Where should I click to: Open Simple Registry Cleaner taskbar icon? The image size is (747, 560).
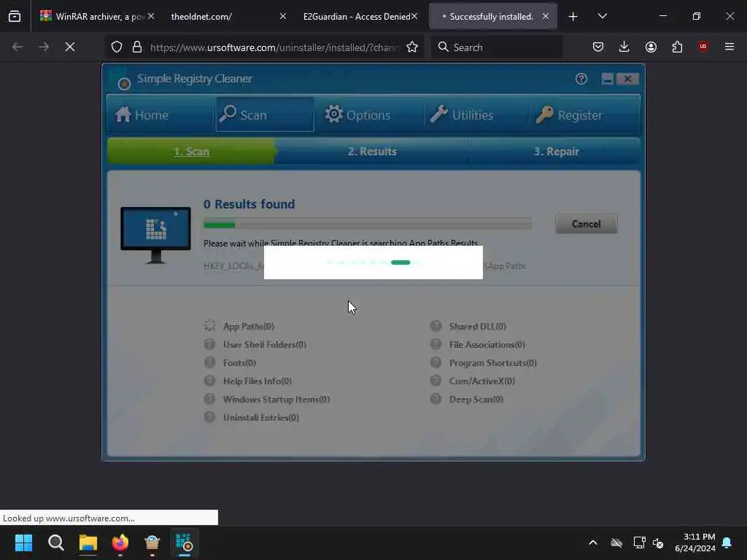click(x=185, y=542)
